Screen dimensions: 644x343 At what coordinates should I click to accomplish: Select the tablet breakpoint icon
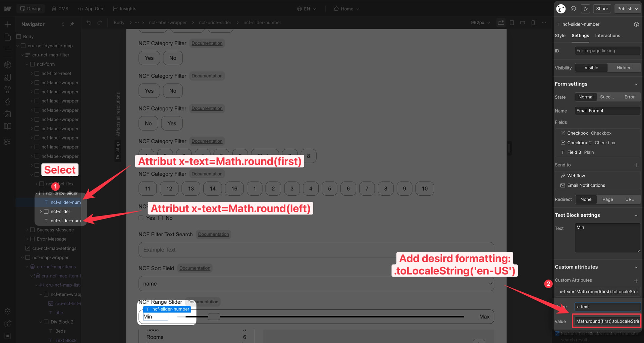[512, 22]
